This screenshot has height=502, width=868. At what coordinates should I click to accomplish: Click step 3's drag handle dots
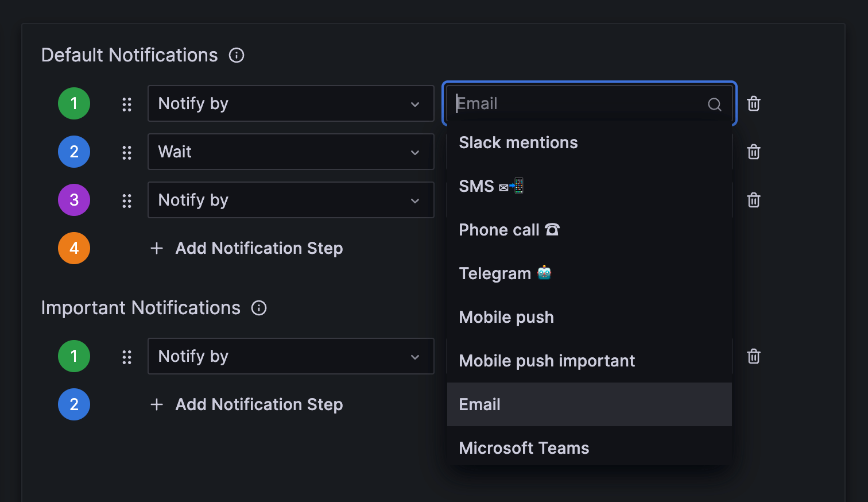point(127,200)
